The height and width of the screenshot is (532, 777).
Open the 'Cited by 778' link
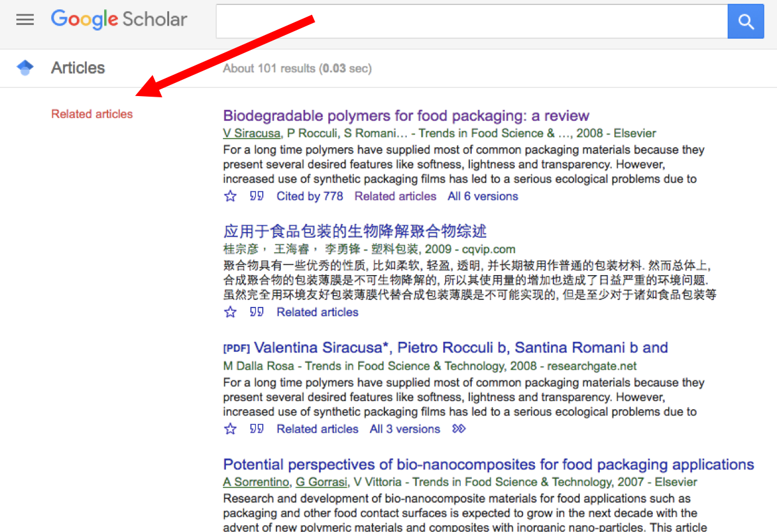pos(310,196)
